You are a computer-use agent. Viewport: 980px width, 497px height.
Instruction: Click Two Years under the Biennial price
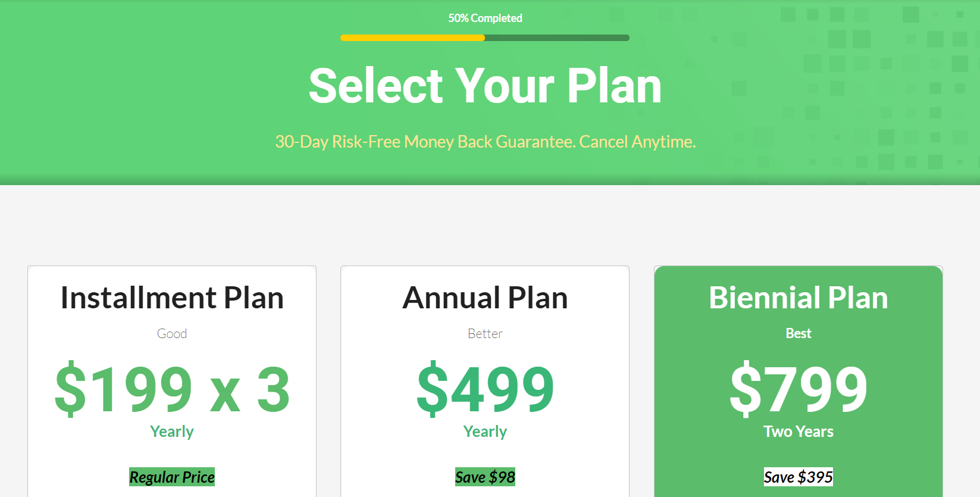coord(799,432)
